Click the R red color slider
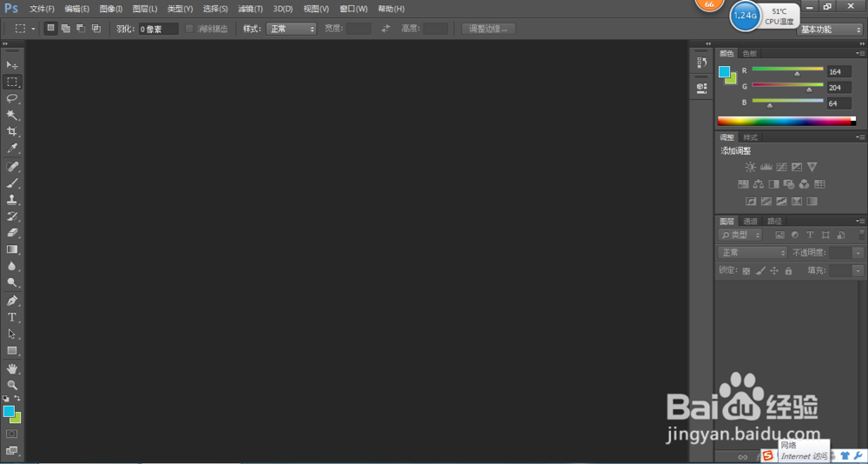Image resolution: width=868 pixels, height=464 pixels. tap(788, 70)
